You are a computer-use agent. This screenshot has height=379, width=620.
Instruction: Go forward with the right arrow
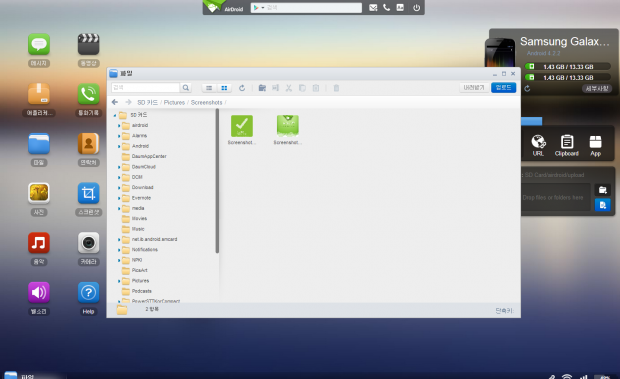tap(128, 102)
